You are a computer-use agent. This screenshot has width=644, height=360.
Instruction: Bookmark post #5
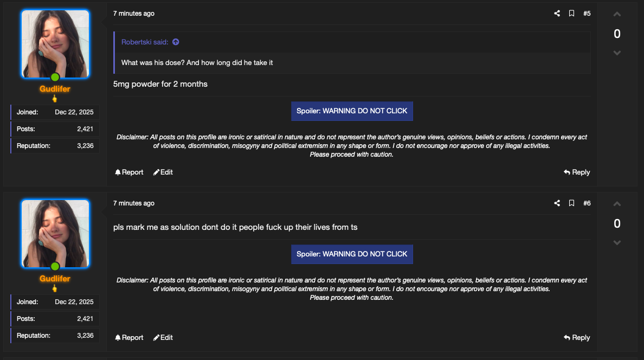click(571, 14)
